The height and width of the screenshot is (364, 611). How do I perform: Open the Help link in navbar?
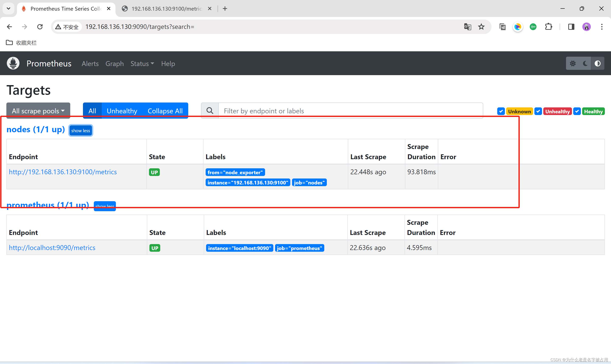point(168,63)
